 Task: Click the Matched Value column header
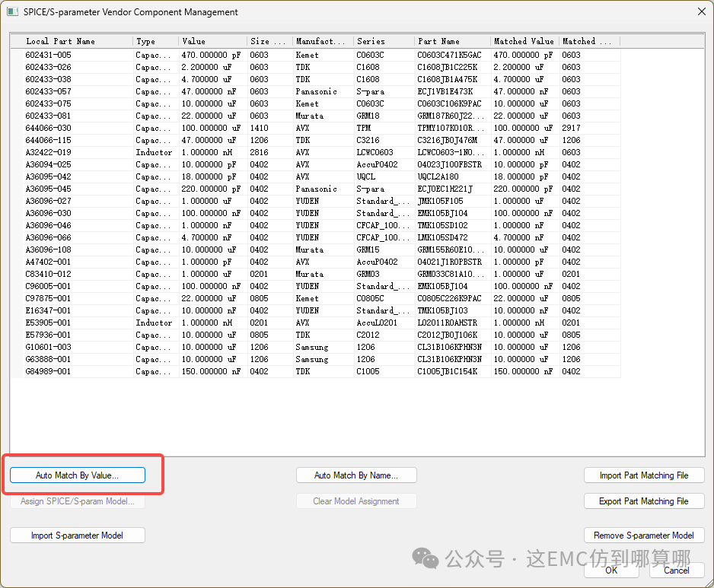pyautogui.click(x=525, y=41)
